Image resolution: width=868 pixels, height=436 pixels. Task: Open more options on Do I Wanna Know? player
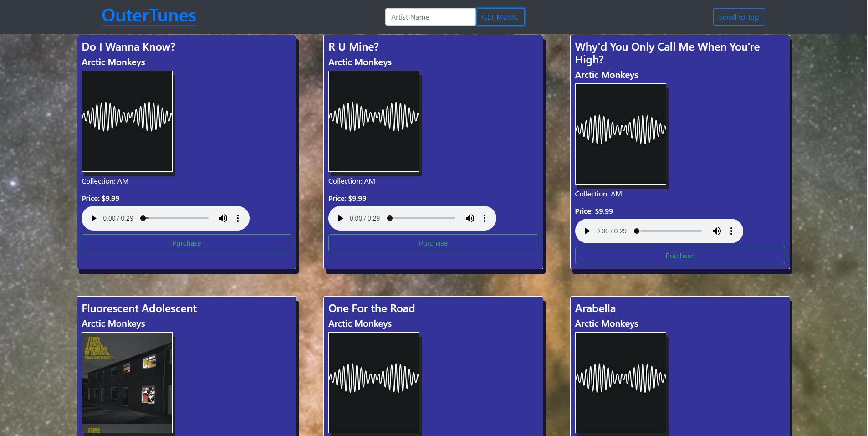tap(238, 218)
